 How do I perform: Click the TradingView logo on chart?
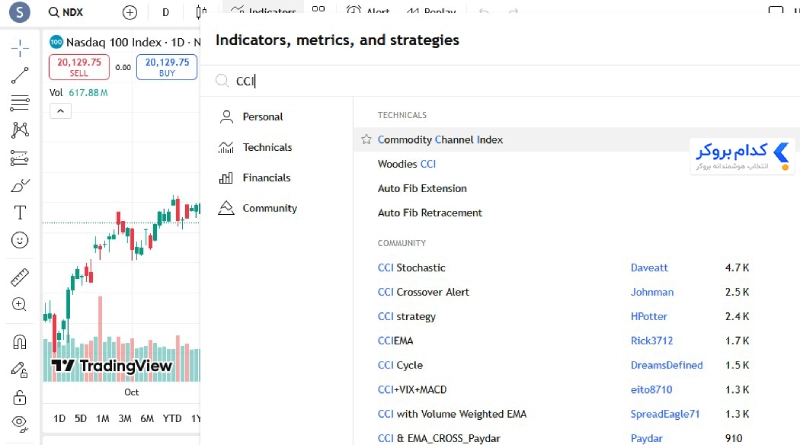point(112,366)
